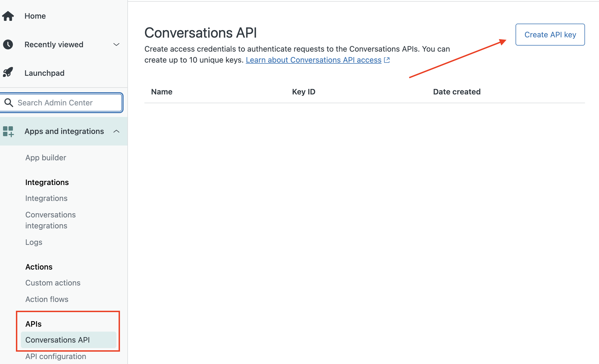The width and height of the screenshot is (599, 364).
Task: Open API configuration in sidebar
Action: (56, 356)
